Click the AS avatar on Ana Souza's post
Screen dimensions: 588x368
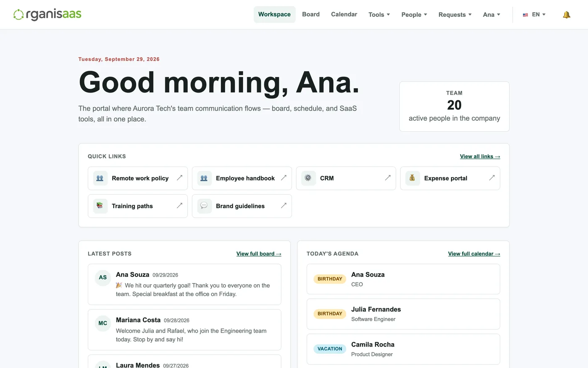click(x=103, y=278)
